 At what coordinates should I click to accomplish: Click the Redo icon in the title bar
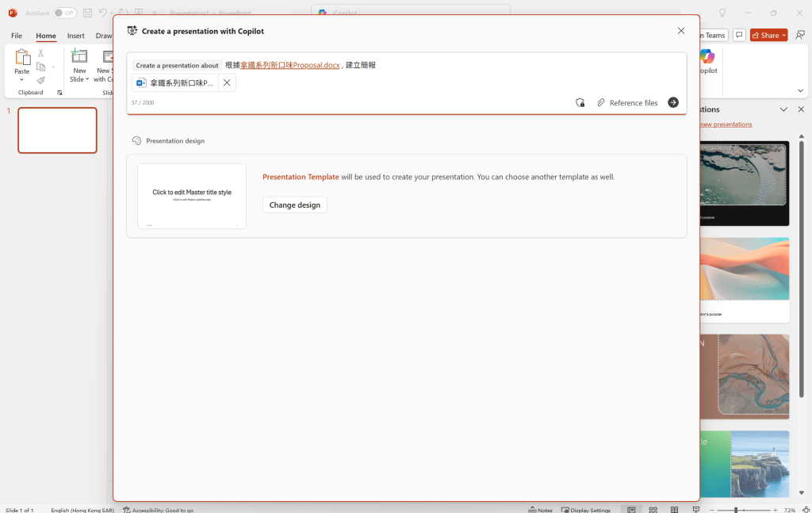[123, 13]
